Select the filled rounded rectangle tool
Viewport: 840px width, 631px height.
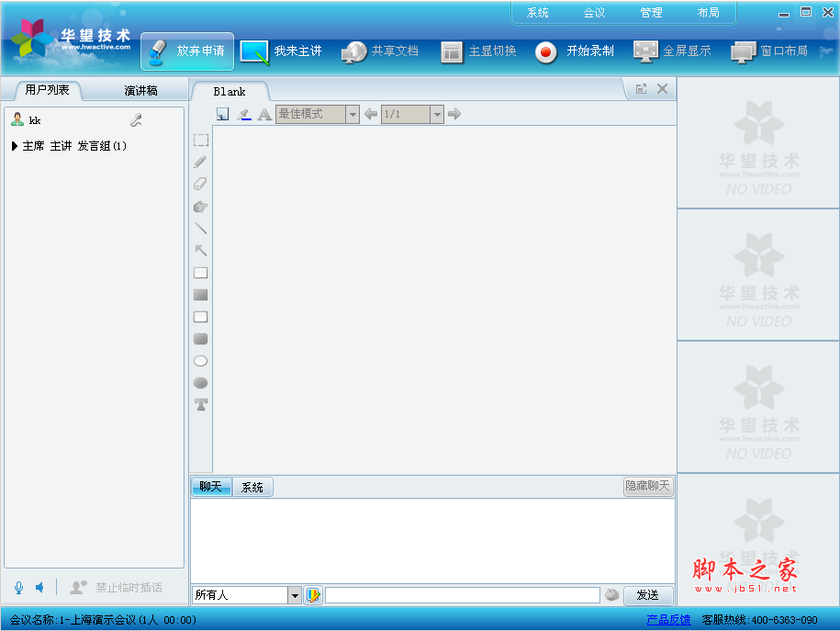click(201, 339)
